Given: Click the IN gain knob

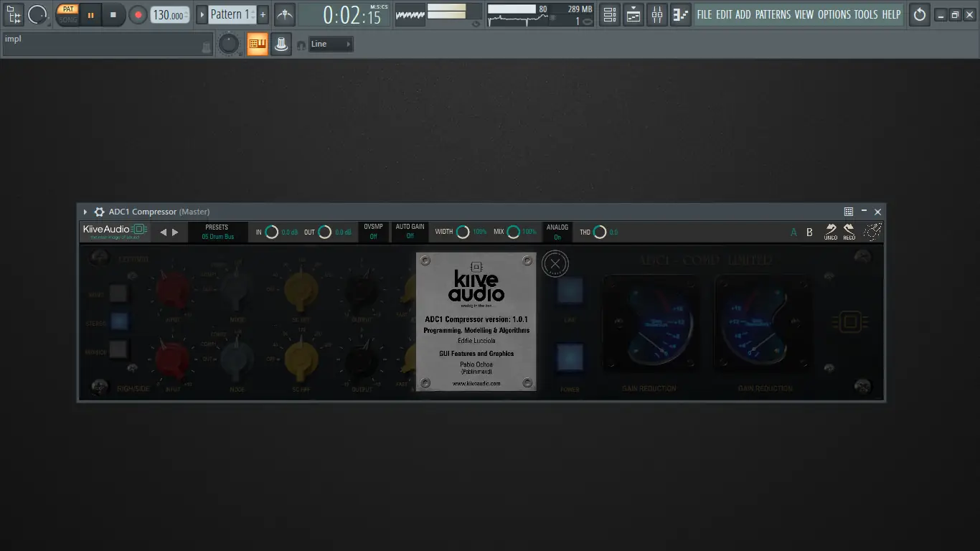Looking at the screenshot, I should [x=272, y=232].
